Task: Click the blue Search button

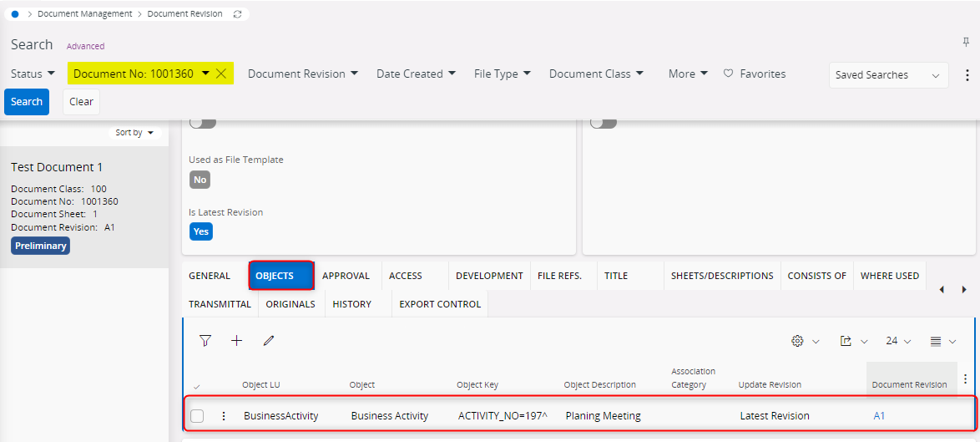Action: [27, 102]
